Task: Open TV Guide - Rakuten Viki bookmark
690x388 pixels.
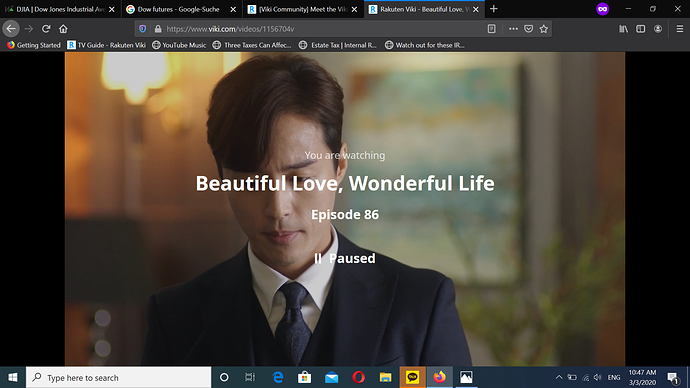Action: pos(106,45)
